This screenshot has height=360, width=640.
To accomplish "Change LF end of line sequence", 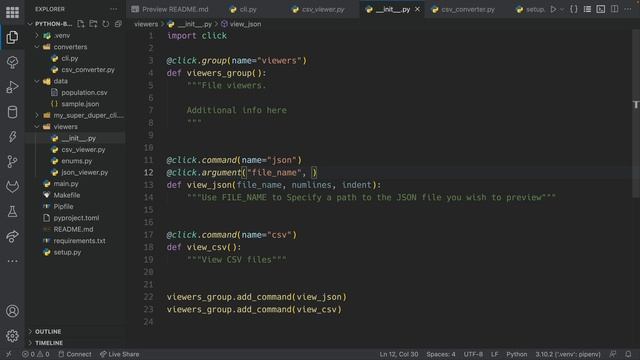I will (x=494, y=354).
